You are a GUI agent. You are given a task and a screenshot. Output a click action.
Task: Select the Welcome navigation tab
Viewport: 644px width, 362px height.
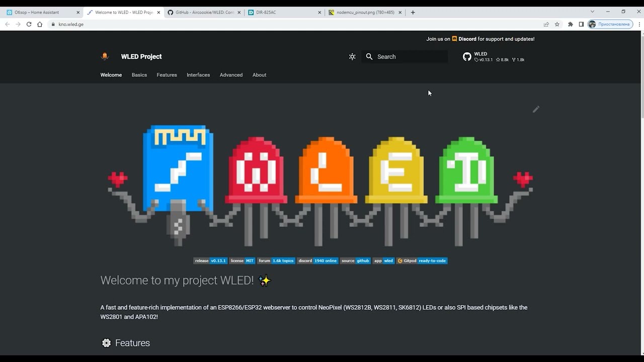(111, 75)
